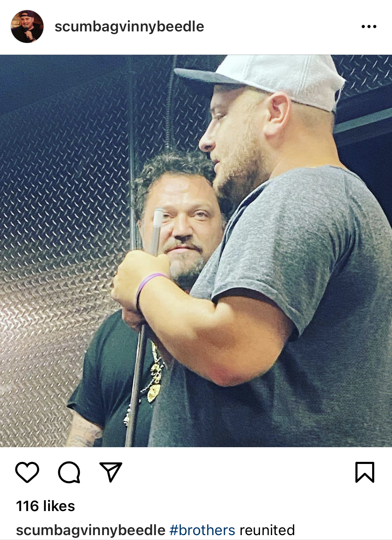Open comments via the speech bubble icon

point(69,472)
